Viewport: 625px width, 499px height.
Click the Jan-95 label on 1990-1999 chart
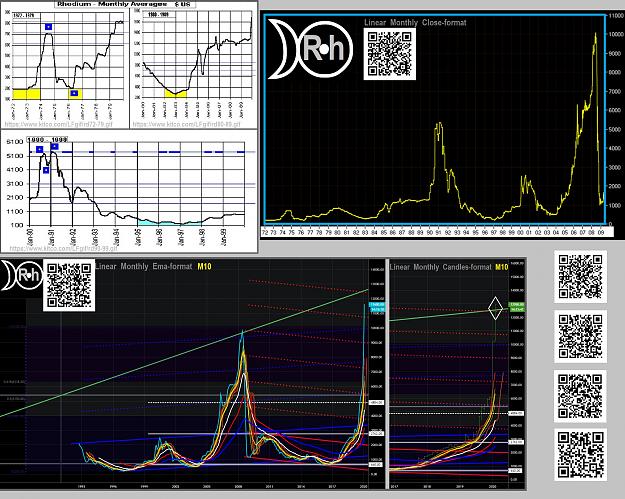(138, 237)
